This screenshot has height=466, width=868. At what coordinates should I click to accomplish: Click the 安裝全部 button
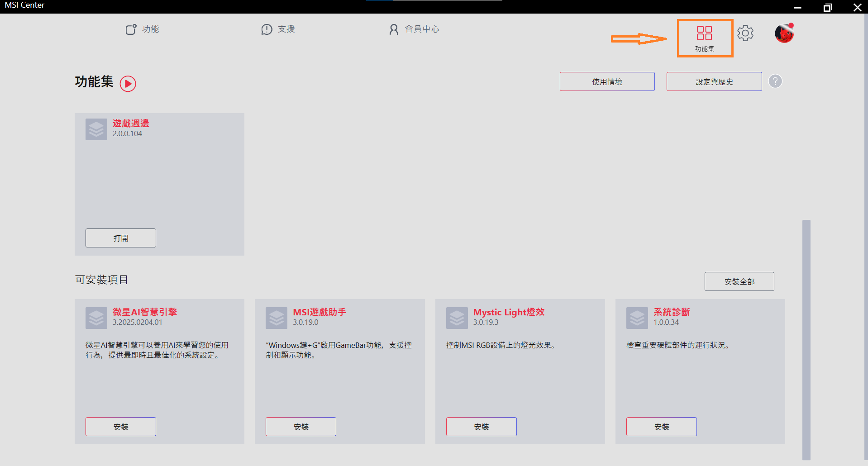click(739, 281)
